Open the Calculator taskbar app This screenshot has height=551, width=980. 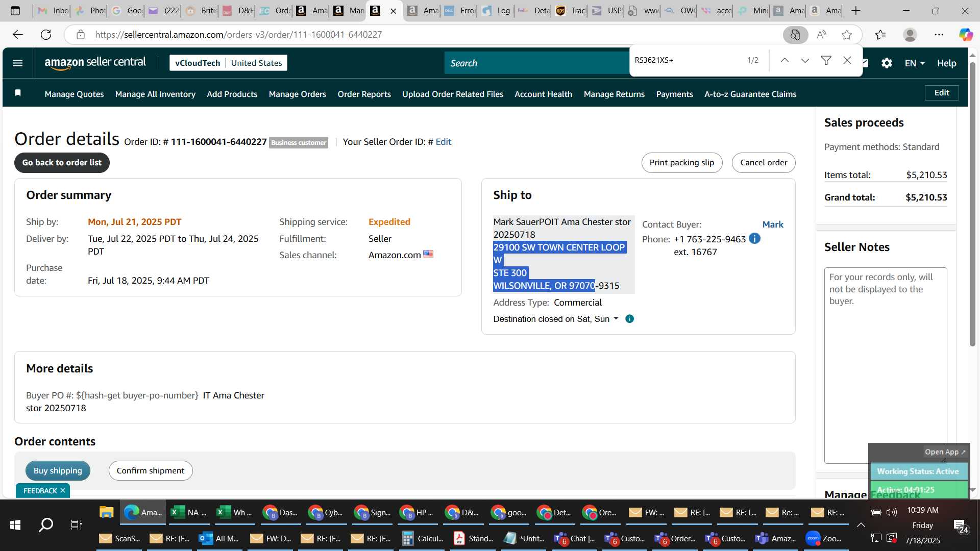click(x=423, y=538)
